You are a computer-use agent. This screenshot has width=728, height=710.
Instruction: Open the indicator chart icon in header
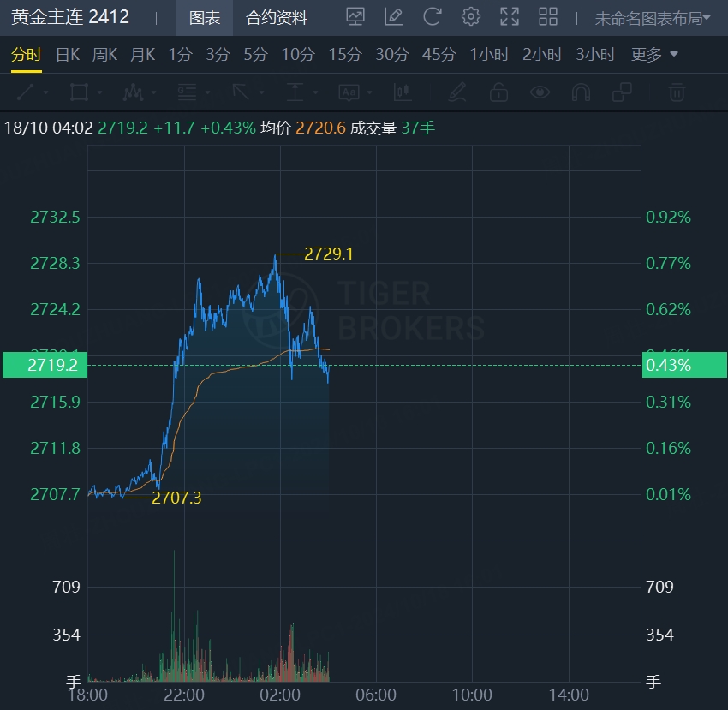355,16
